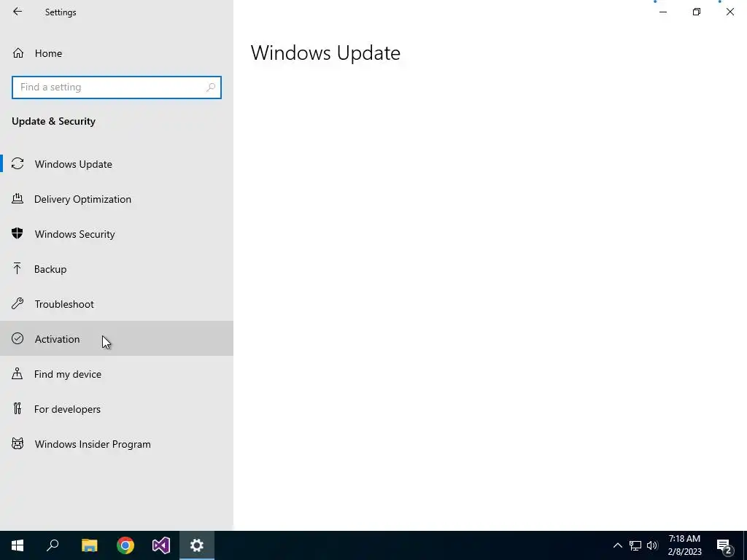This screenshot has width=747, height=560.
Task: Click the Settings gear on the taskbar
Action: [197, 545]
